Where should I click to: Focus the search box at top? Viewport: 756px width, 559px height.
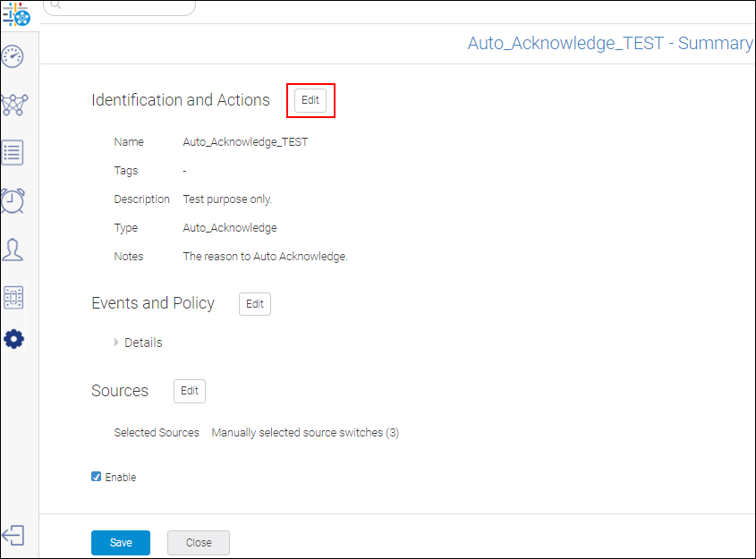[x=125, y=6]
